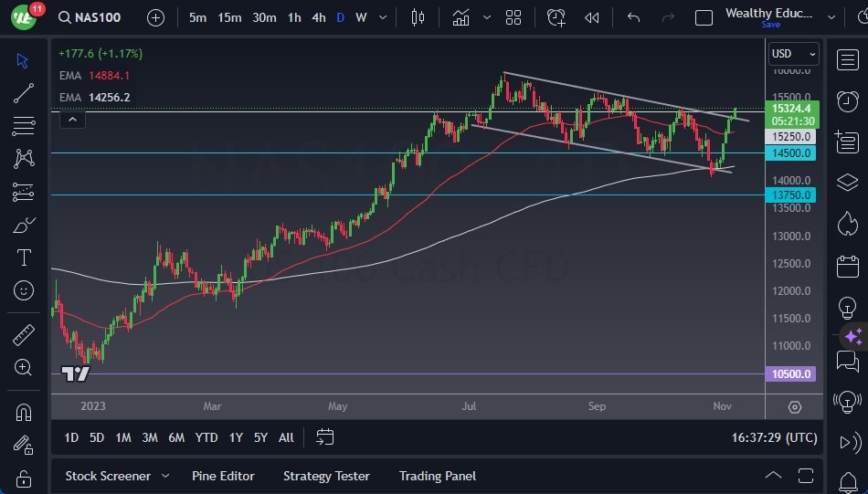
Task: Select the ruler measure tool
Action: (25, 334)
